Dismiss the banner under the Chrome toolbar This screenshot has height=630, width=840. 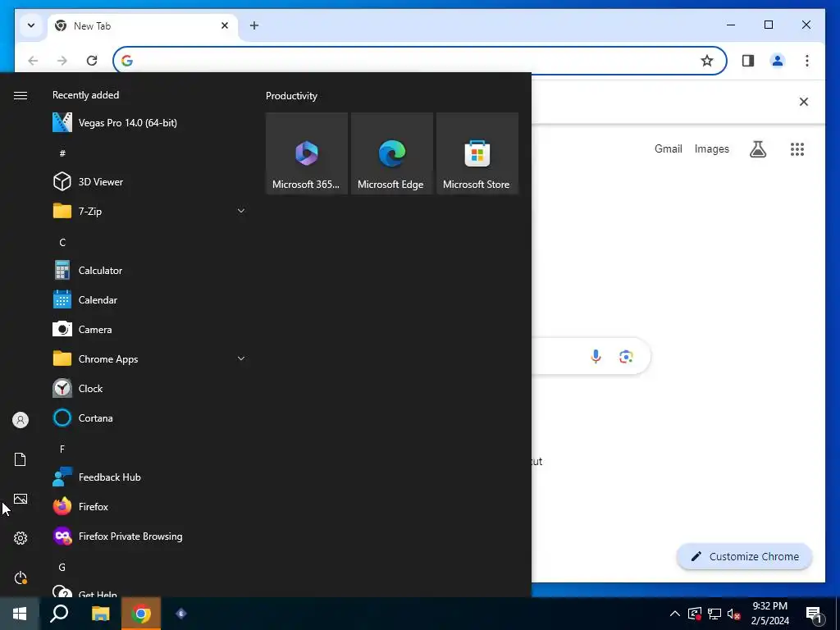tap(804, 102)
